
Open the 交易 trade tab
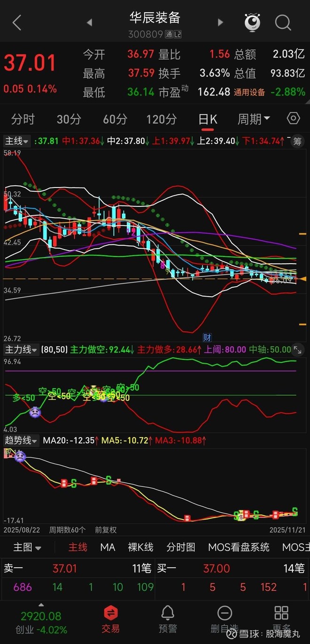(110, 619)
